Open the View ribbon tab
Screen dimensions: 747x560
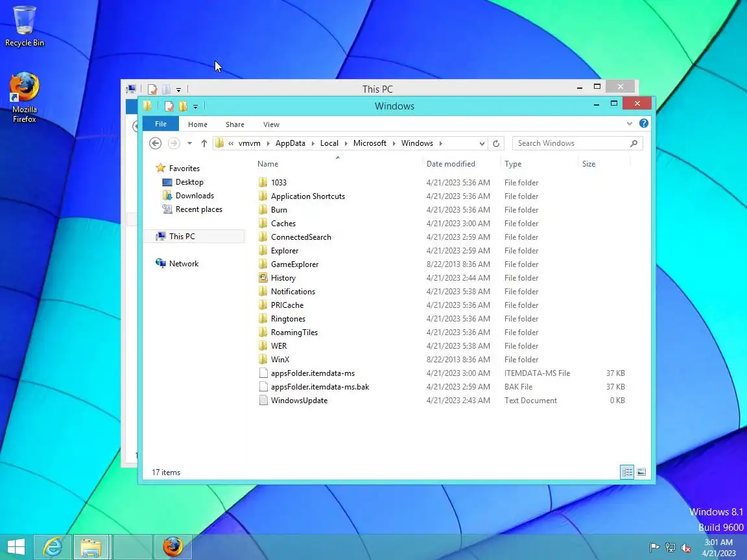tap(271, 124)
